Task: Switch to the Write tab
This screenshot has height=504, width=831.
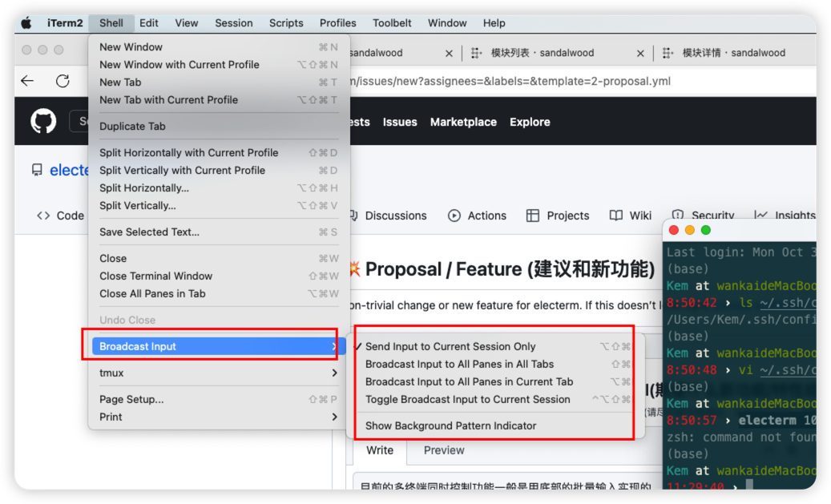Action: coord(380,450)
